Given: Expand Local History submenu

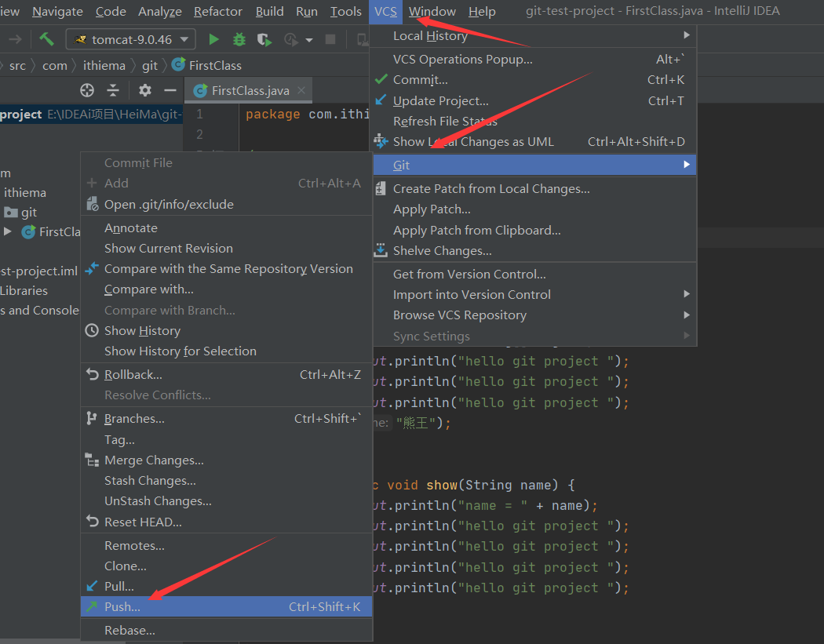Looking at the screenshot, I should pos(534,36).
